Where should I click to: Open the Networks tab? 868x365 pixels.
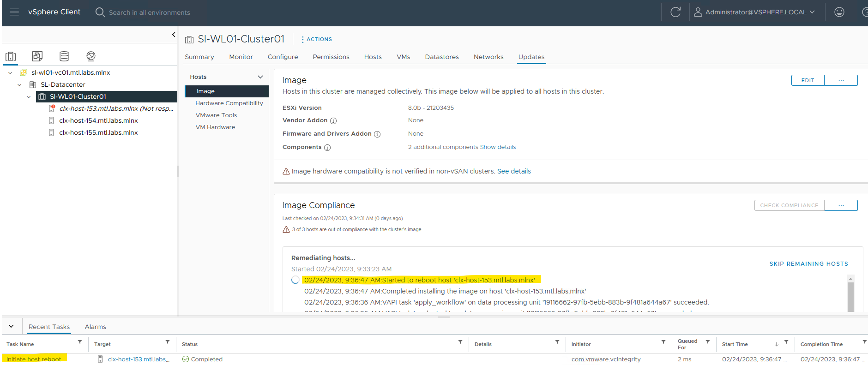(488, 57)
